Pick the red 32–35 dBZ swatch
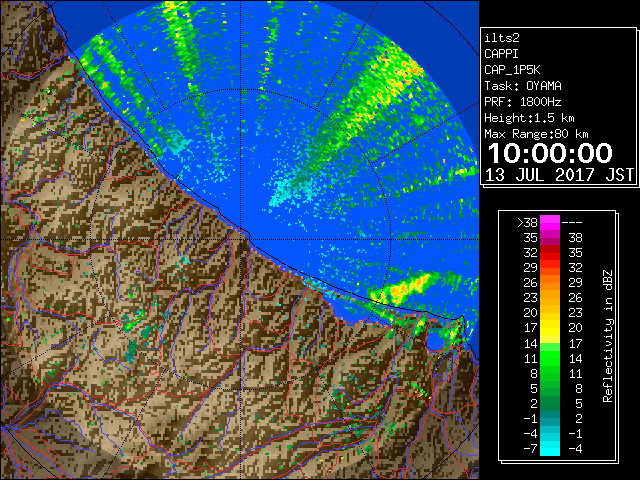Viewport: 640px width, 480px height. coord(550,253)
